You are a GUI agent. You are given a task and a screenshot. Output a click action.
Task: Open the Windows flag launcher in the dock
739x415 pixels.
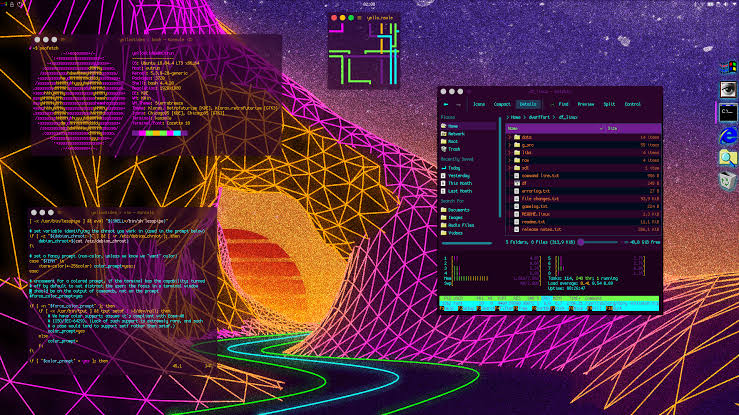(728, 67)
